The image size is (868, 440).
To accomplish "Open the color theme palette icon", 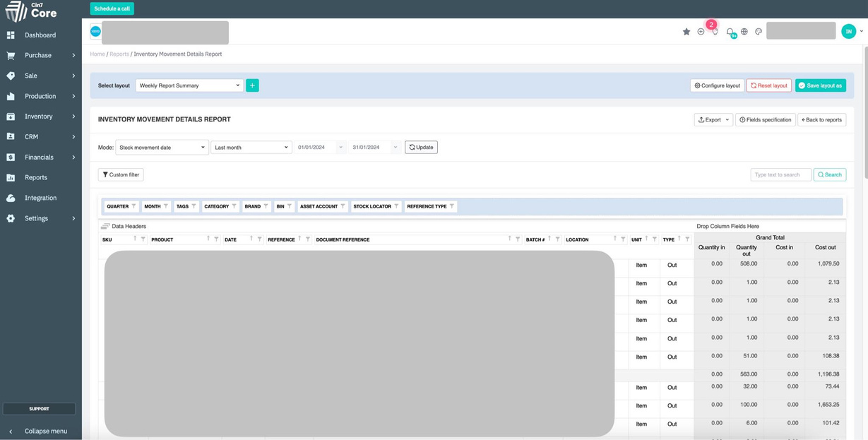I will [759, 32].
